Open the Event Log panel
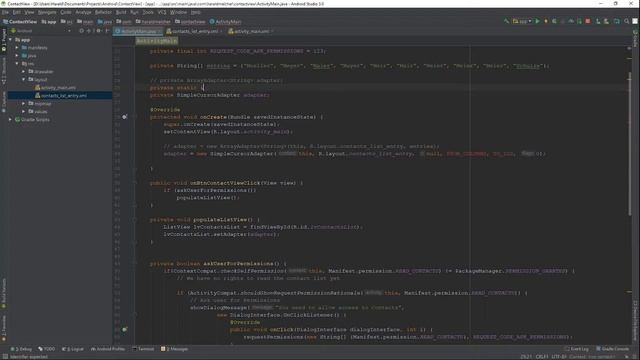This screenshot has width=640, height=360. [577, 349]
